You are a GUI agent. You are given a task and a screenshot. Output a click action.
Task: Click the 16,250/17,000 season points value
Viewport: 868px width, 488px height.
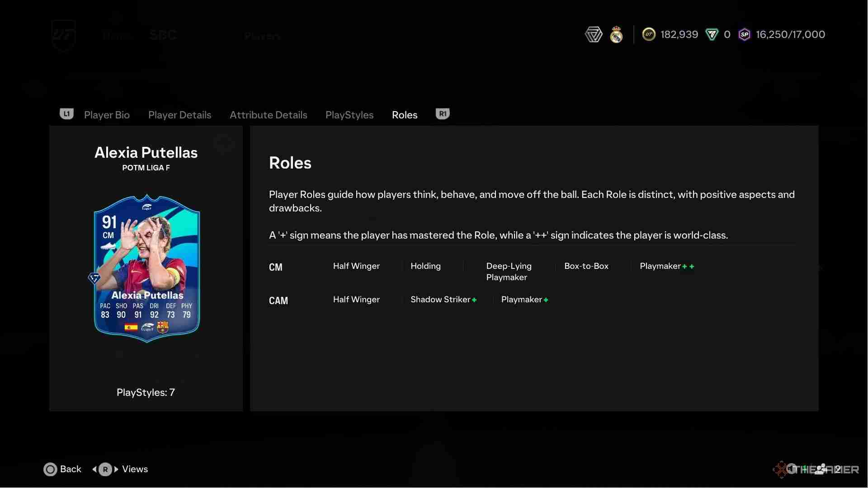pos(790,34)
